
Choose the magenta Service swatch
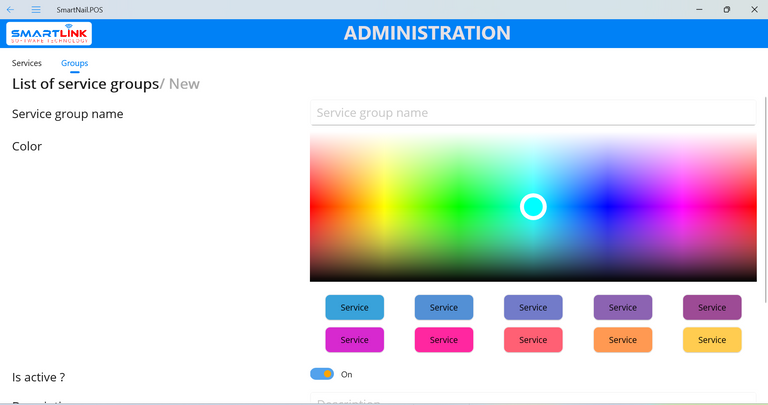click(354, 340)
